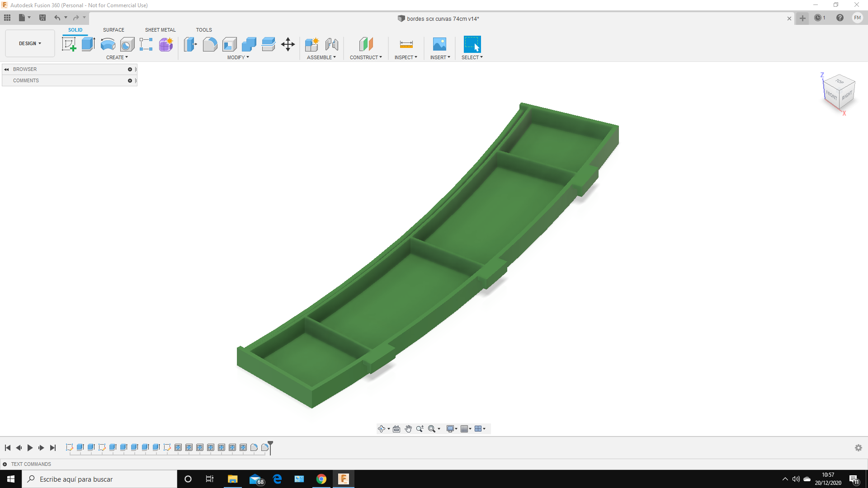This screenshot has height=488, width=868.
Task: Switch to the SURFACE tab
Action: click(113, 30)
